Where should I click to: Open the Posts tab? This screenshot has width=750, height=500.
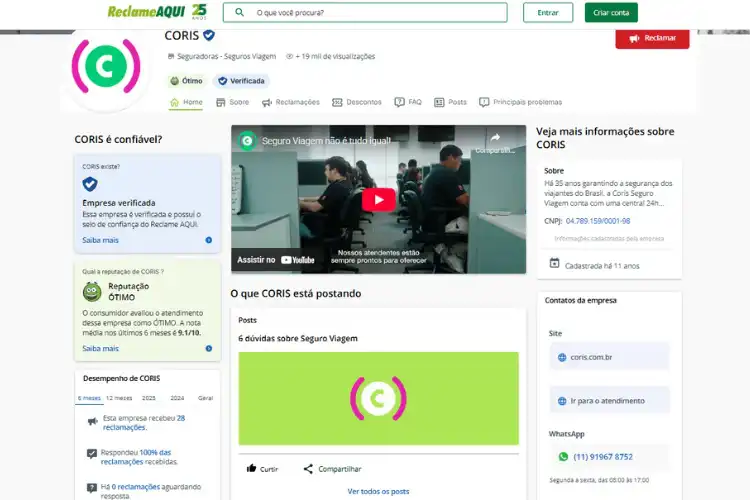click(x=450, y=102)
